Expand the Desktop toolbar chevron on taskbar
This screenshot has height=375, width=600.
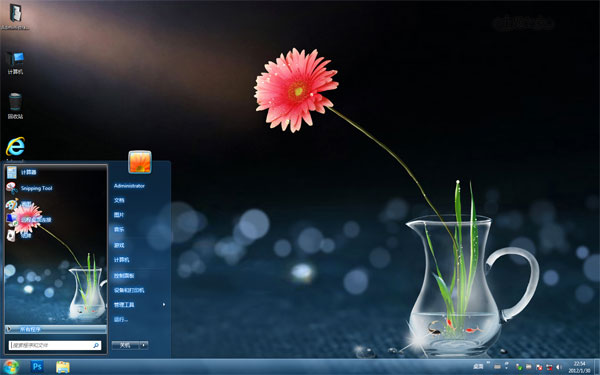coord(488,362)
